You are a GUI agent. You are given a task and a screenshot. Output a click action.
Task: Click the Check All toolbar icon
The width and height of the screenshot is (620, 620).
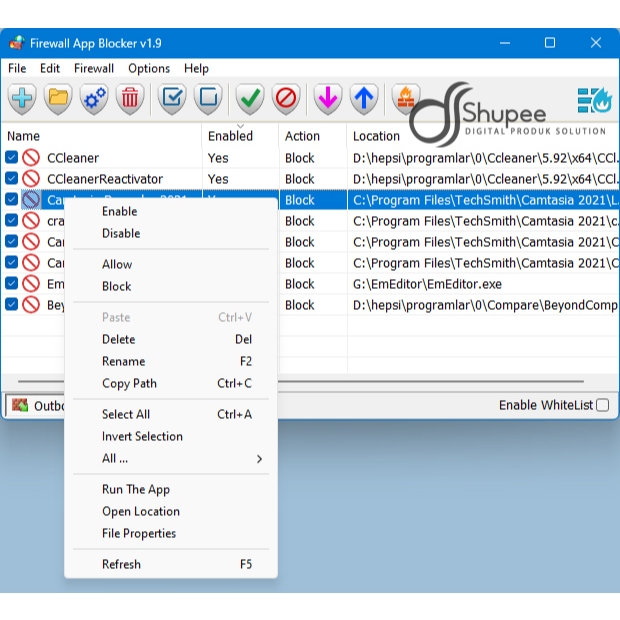(x=172, y=98)
